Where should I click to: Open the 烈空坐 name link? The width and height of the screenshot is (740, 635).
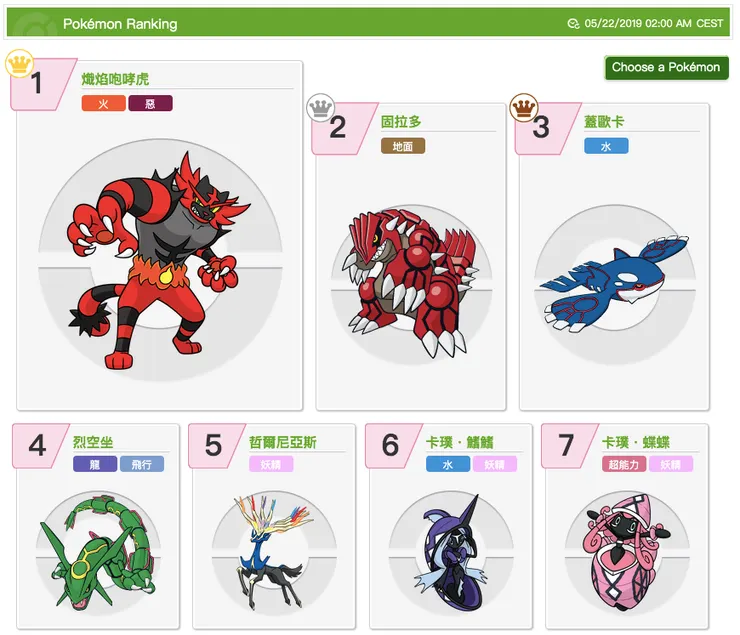[93, 442]
